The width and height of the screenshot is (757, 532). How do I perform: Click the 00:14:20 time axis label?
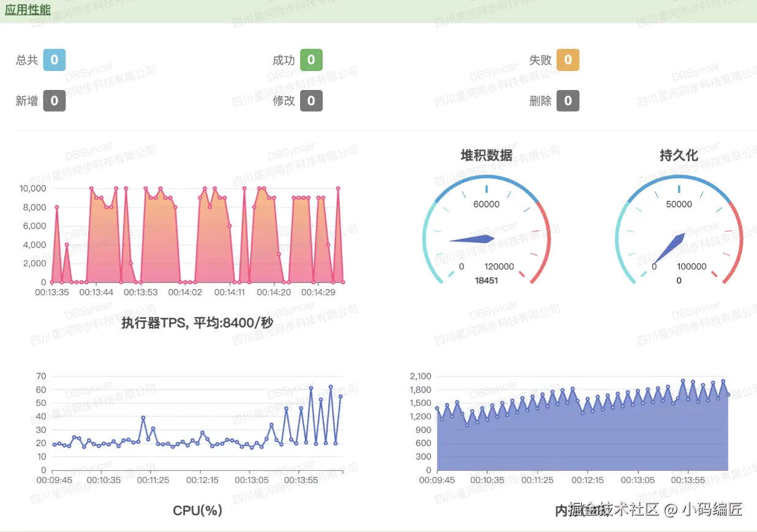(x=274, y=293)
